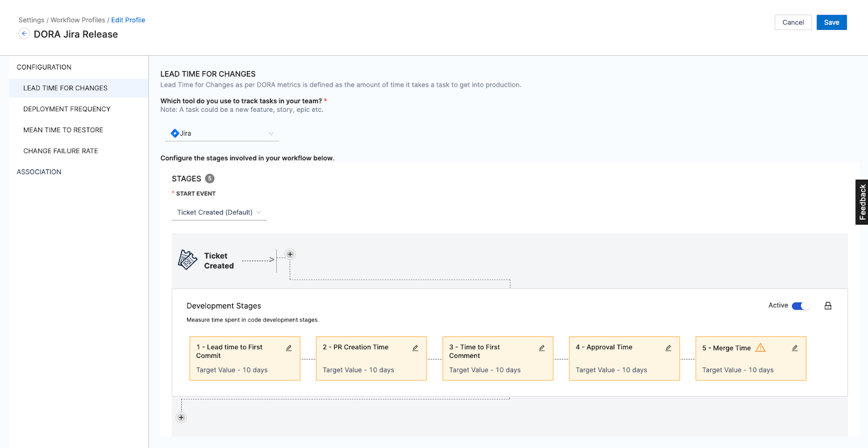The image size is (868, 448).
Task: Click the Merge Time warning icon
Action: [x=761, y=348]
